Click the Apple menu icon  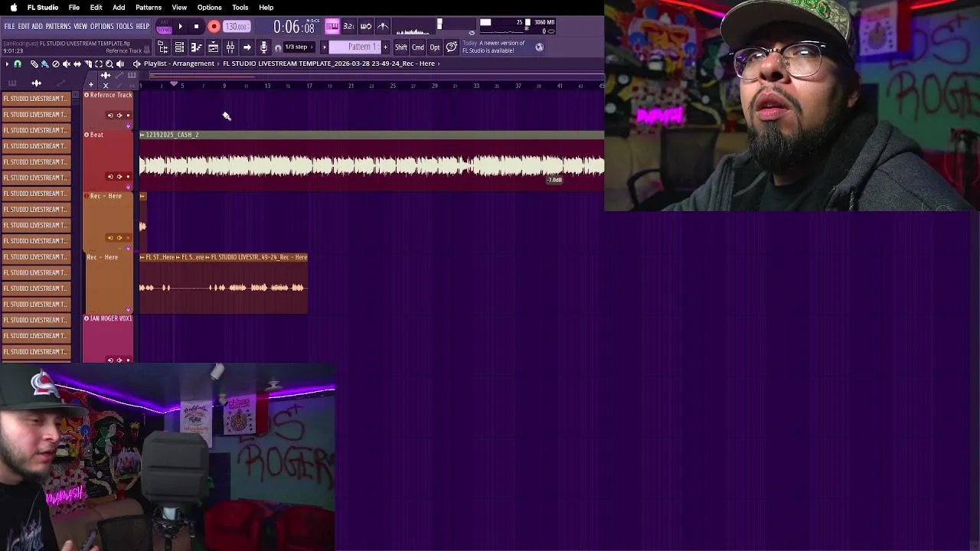tap(13, 8)
